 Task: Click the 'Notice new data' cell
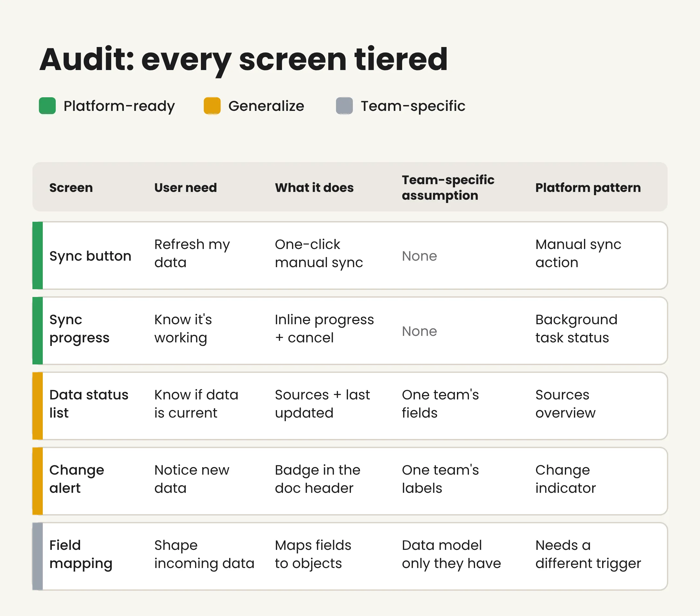coord(192,479)
